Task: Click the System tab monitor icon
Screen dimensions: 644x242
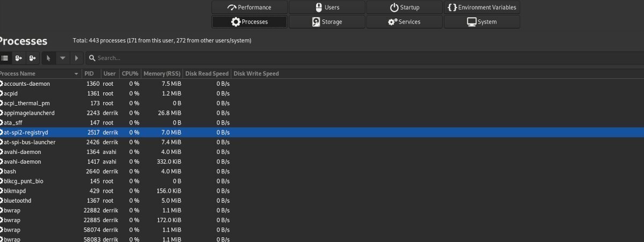Action: [x=472, y=22]
